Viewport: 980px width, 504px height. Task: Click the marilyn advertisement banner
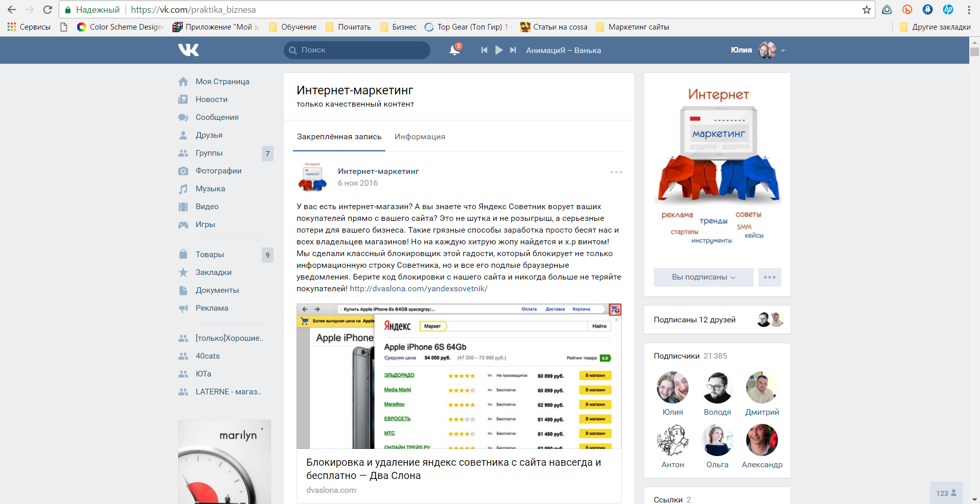point(225,462)
